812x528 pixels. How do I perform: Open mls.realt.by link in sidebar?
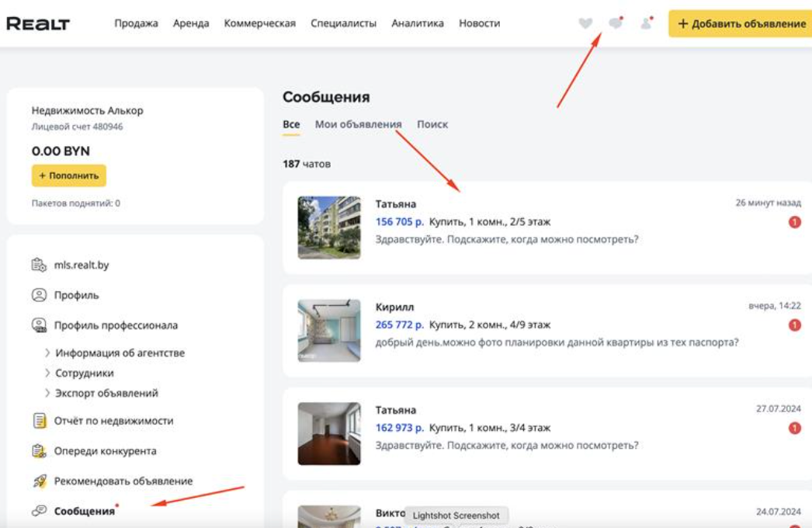[x=82, y=265]
